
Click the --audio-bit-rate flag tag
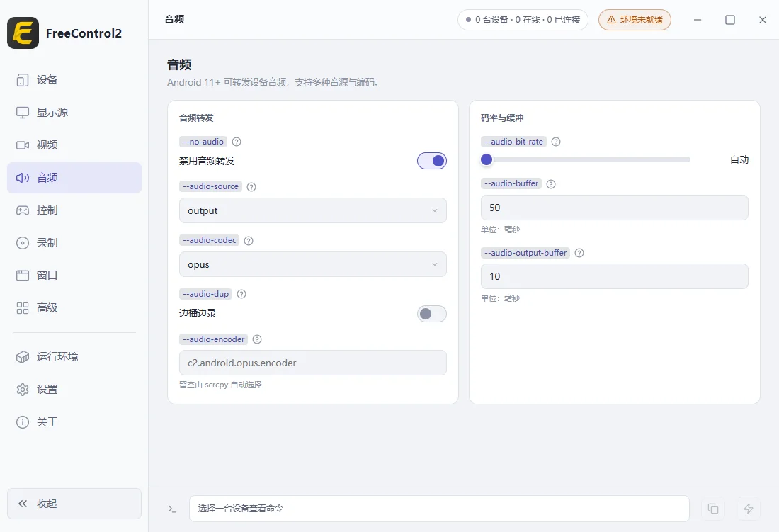[513, 142]
